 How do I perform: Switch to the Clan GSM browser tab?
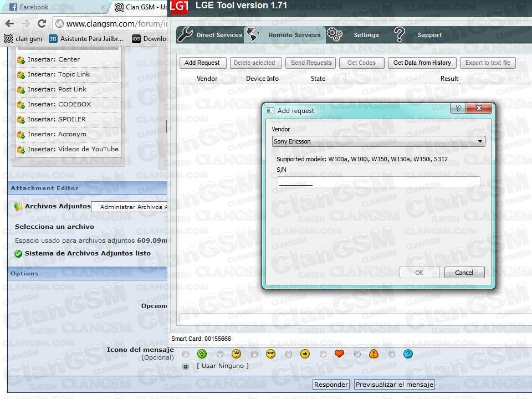[x=139, y=7]
